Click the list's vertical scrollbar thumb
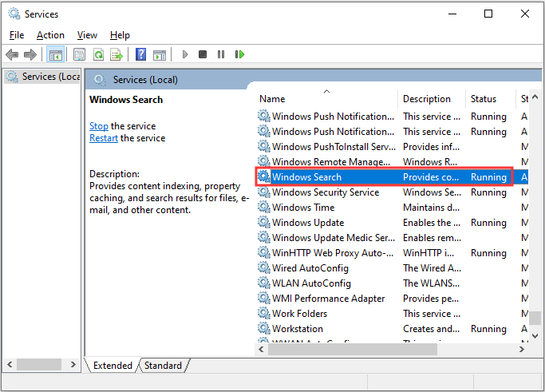 535,317
